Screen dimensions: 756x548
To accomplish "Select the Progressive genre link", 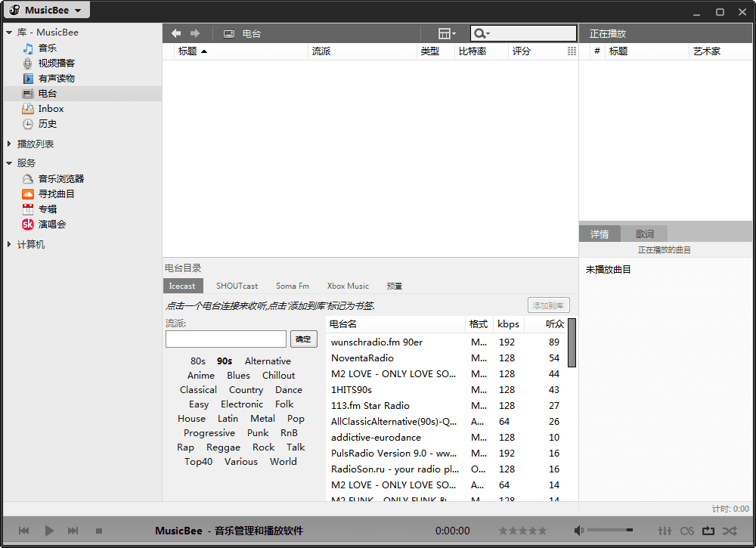I will (x=209, y=433).
